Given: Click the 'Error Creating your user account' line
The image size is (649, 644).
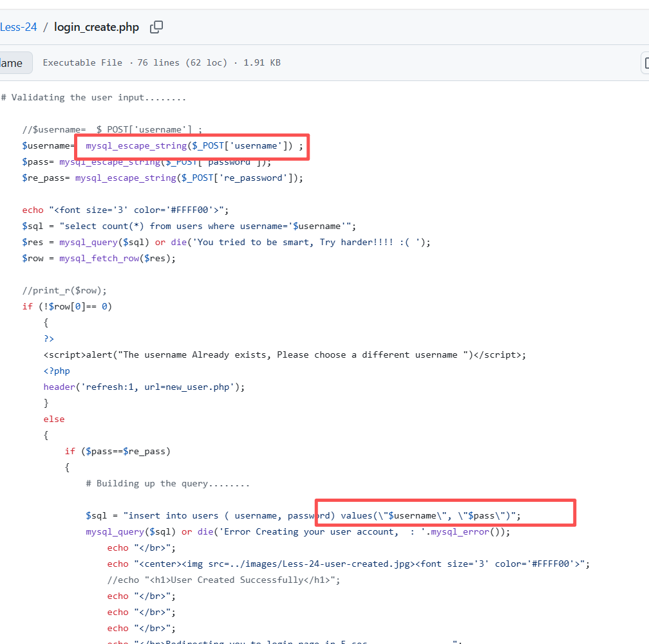Looking at the screenshot, I should (x=298, y=532).
